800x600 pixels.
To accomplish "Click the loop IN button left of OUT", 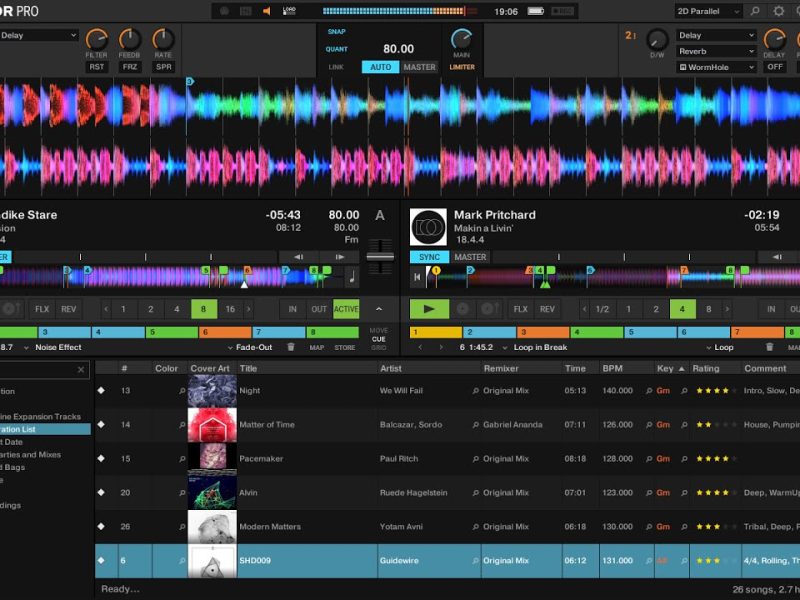I will pyautogui.click(x=292, y=309).
